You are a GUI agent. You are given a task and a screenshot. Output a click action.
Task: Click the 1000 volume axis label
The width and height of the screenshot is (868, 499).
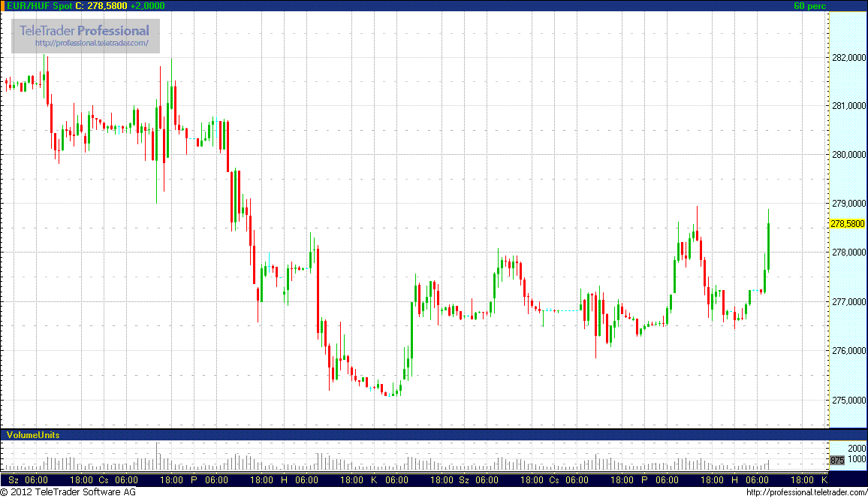(x=857, y=459)
